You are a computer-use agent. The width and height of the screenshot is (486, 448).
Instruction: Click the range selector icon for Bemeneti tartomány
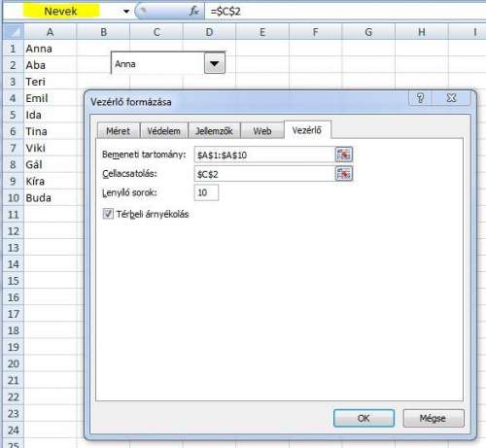[x=344, y=155]
